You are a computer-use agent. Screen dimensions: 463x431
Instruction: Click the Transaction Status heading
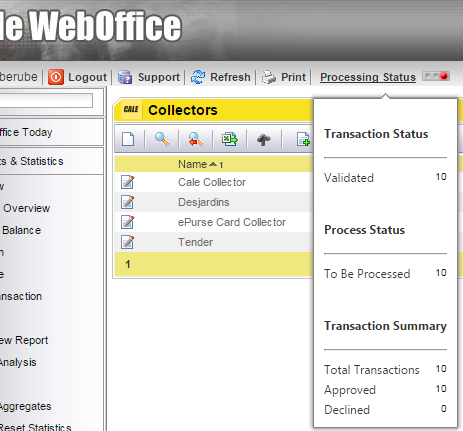point(376,134)
